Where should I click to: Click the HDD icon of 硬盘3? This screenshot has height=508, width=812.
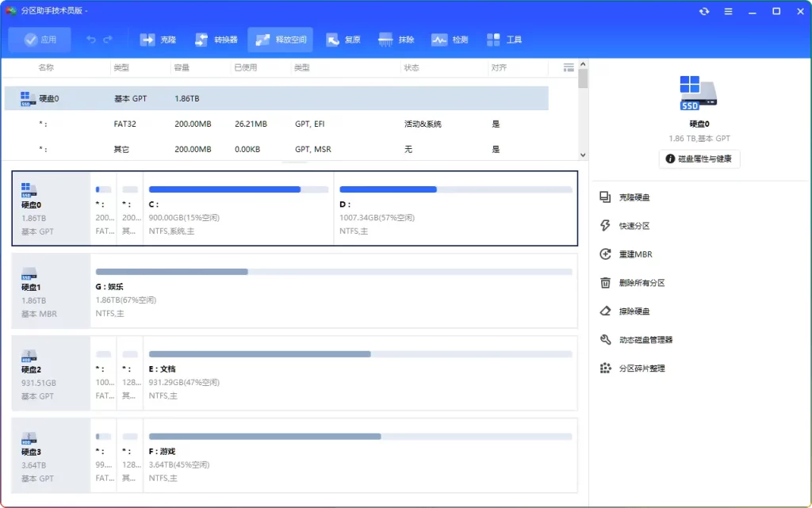pos(29,437)
